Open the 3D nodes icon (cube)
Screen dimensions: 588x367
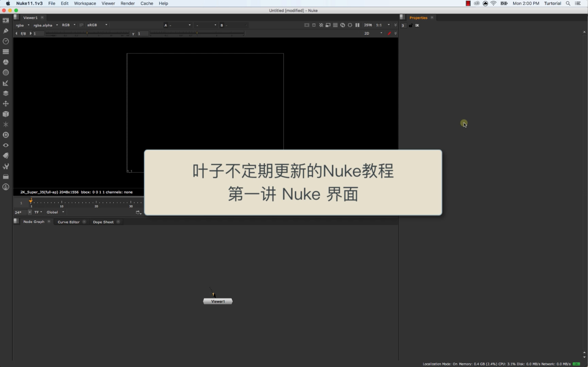(6, 114)
